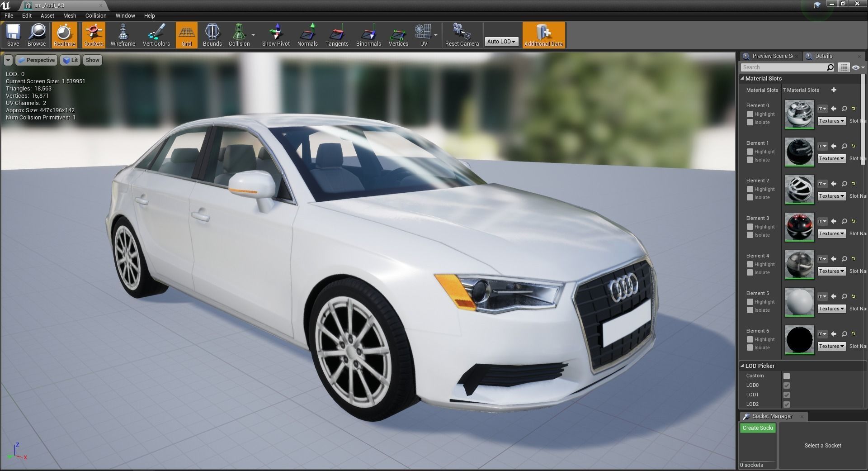This screenshot has width=868, height=471.
Task: Enable Wireframe view mode
Action: (x=123, y=35)
